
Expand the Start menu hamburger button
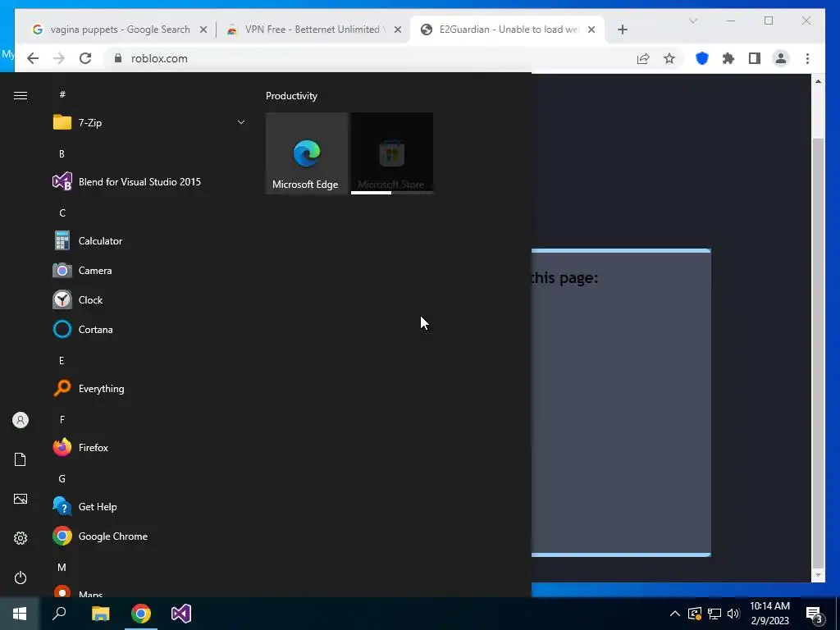click(21, 95)
